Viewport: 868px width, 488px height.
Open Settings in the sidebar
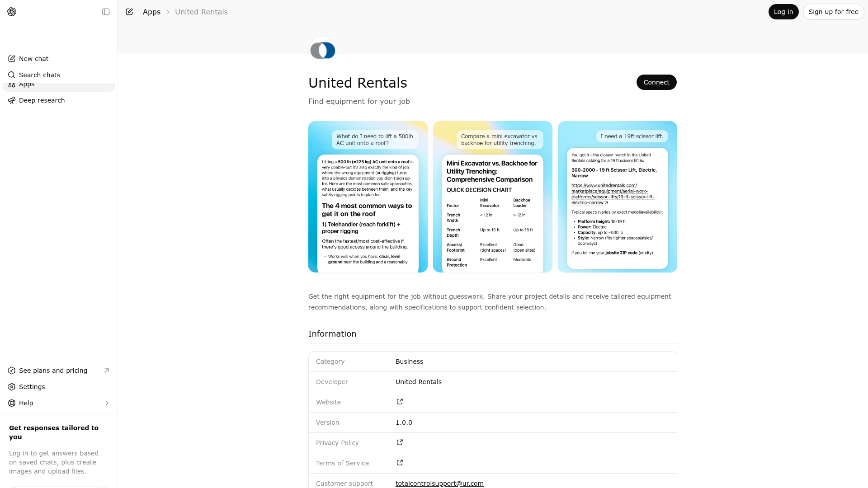point(59,387)
